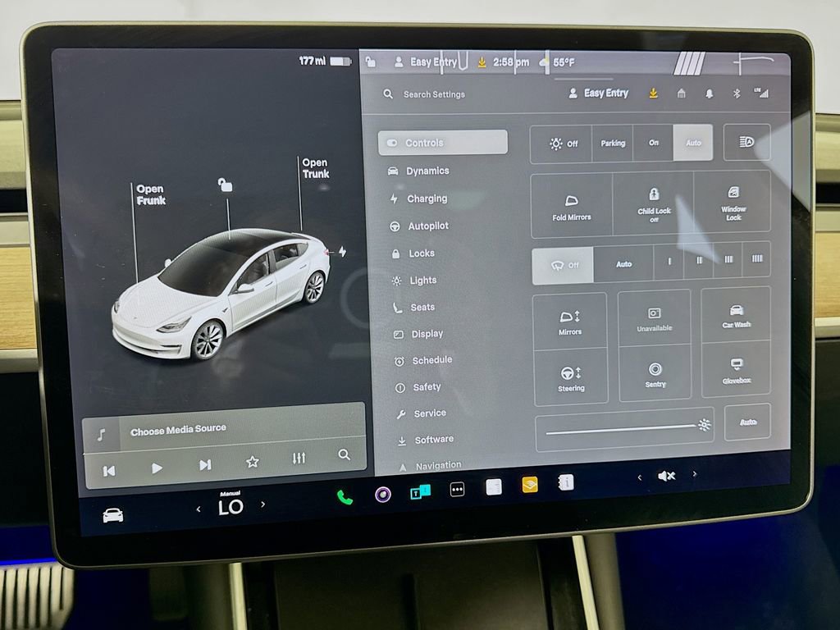Image resolution: width=840 pixels, height=630 pixels.
Task: Open the phone app from the dock
Action: (x=344, y=495)
